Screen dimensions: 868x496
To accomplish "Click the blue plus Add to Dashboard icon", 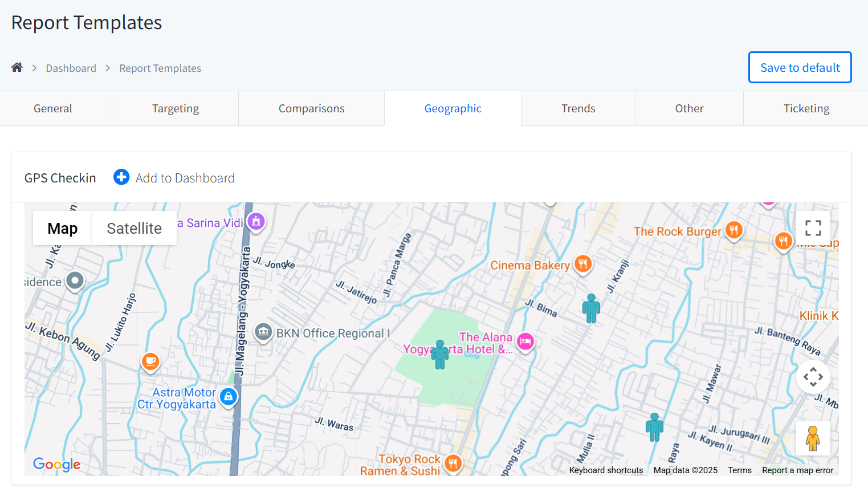I will click(x=121, y=177).
